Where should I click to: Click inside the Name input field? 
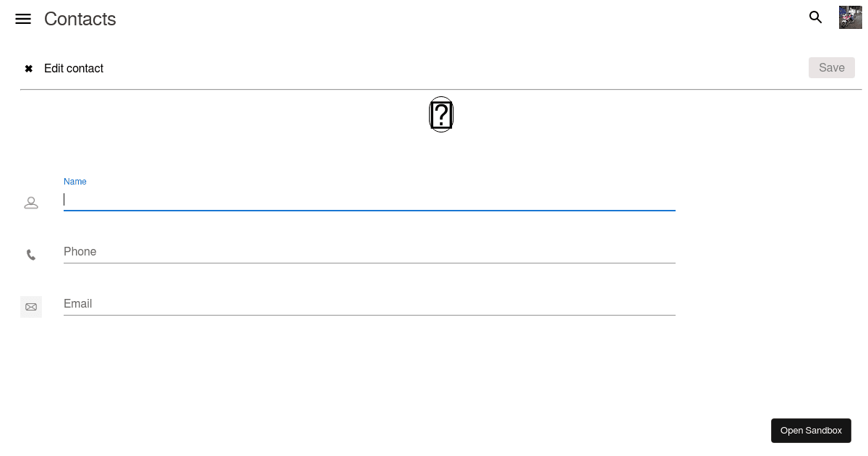(x=289, y=200)
